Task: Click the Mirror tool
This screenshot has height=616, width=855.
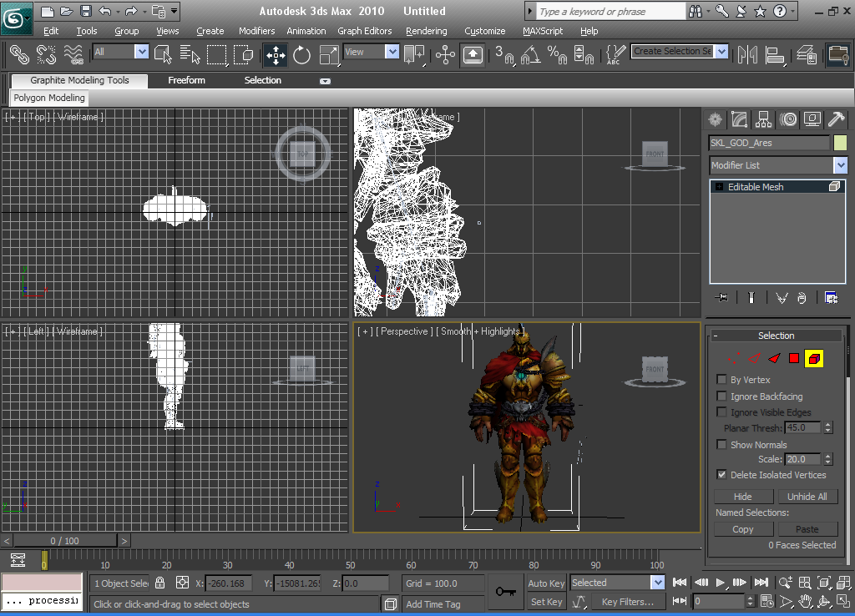Action: pos(747,54)
